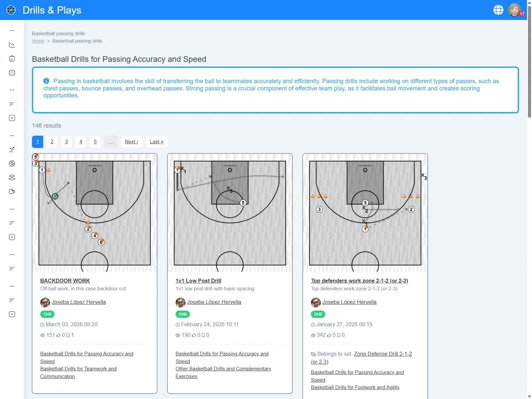
Task: Navigate to Home in the breadcrumb
Action: click(38, 41)
